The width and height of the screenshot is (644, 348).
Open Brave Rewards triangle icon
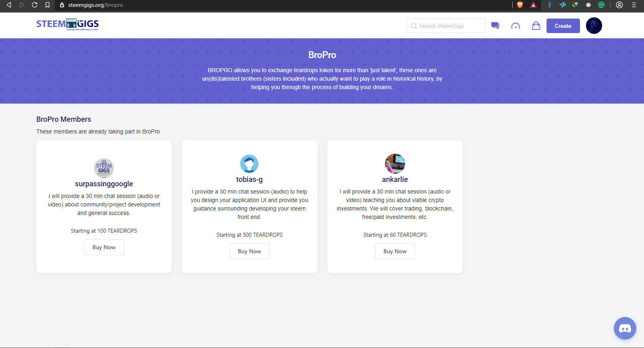coord(534,5)
